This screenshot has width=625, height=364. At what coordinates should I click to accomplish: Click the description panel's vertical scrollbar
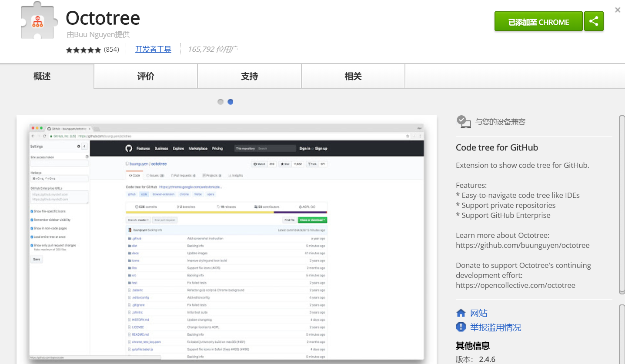(622, 204)
